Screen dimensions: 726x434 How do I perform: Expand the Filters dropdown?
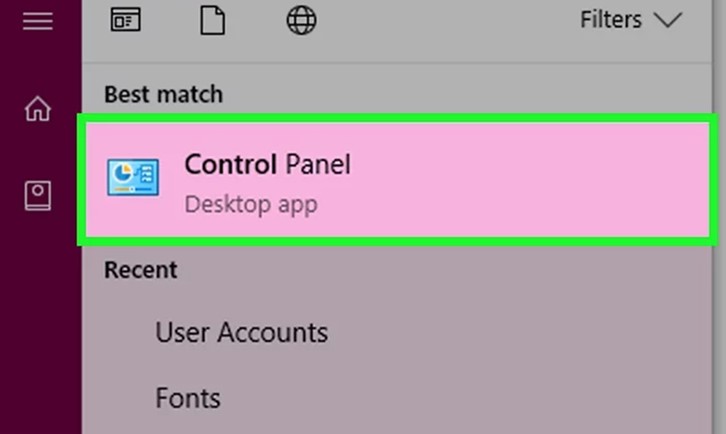(x=630, y=20)
